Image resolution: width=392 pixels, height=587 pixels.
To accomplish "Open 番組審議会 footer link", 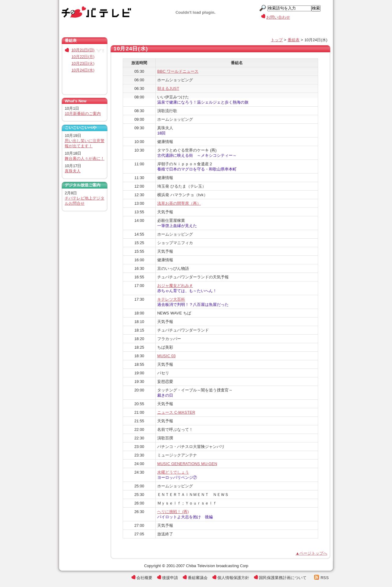I will click(198, 578).
